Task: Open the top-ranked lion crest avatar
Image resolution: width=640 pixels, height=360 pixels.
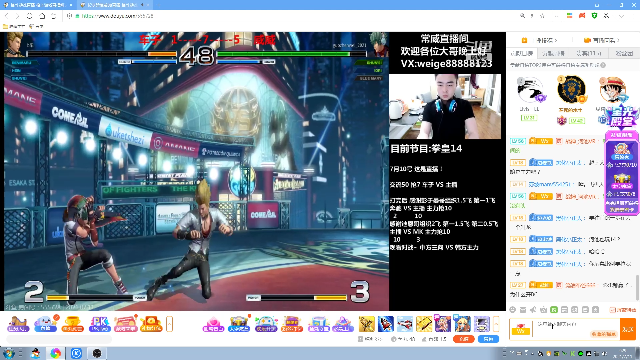Action: pyautogui.click(x=571, y=89)
